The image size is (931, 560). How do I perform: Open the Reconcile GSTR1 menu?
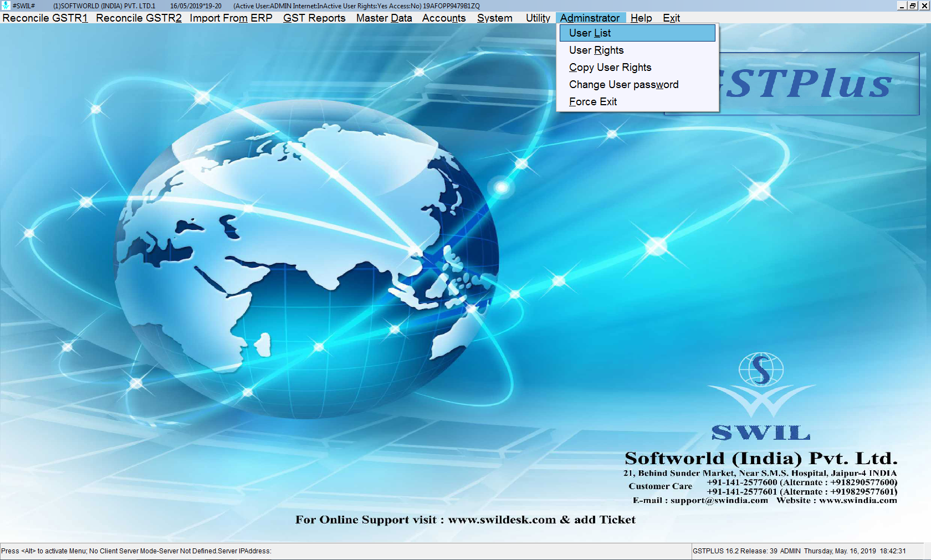[x=45, y=18]
